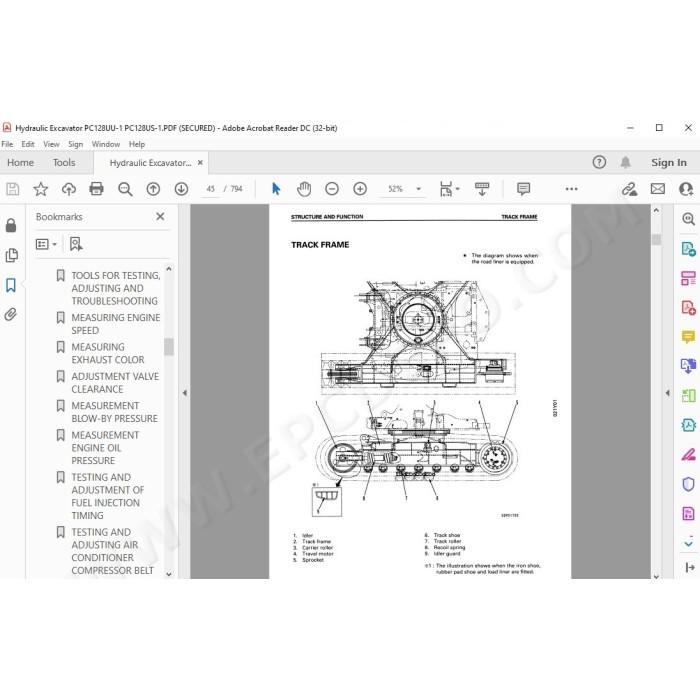Open the View menu
This screenshot has width=700, height=700.
coord(51,144)
